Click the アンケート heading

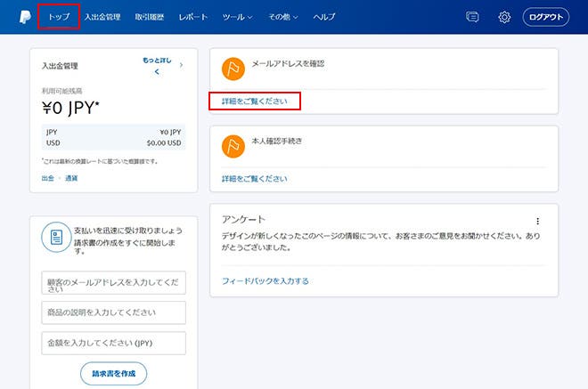pos(243,220)
